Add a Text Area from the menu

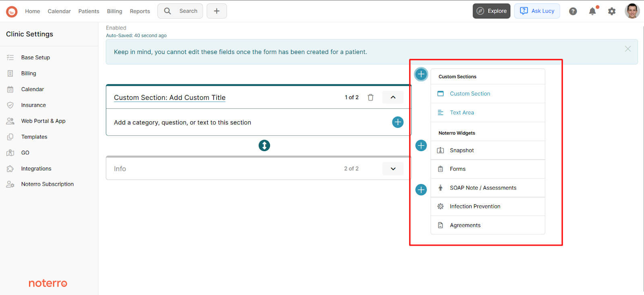pyautogui.click(x=488, y=112)
